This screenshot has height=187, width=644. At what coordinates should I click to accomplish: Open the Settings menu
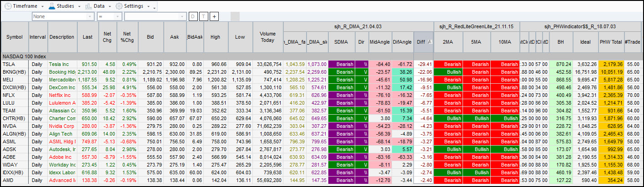pos(133,6)
